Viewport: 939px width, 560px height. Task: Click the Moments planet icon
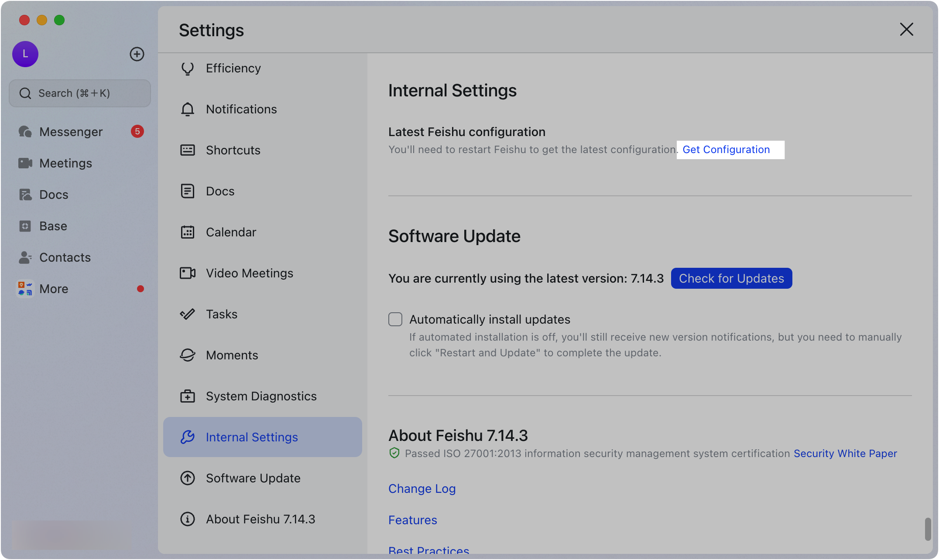[x=188, y=355]
